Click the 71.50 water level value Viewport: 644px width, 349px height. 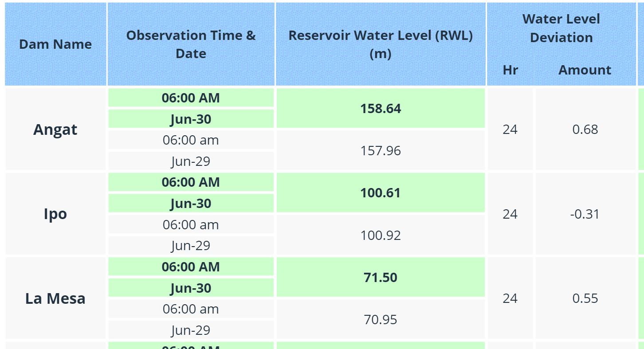point(381,278)
